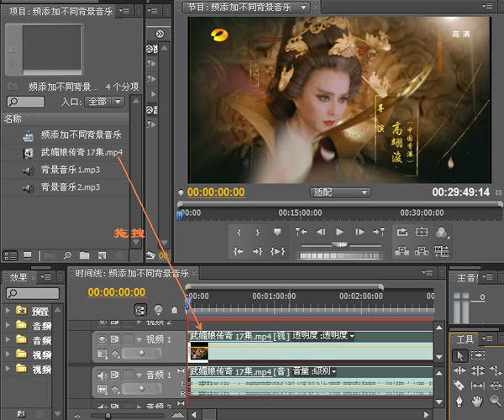Click the Extract button
This screenshot has width=504, height=420.
[x=422, y=251]
